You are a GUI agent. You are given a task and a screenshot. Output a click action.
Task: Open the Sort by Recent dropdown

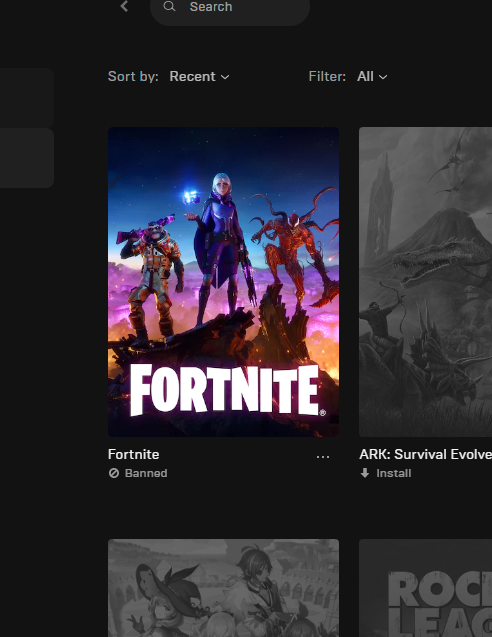(199, 76)
